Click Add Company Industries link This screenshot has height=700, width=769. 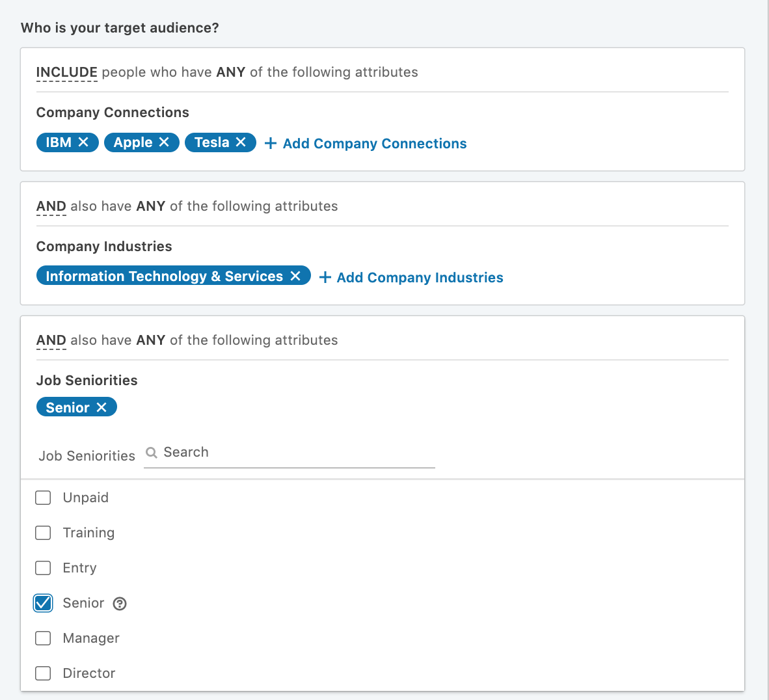(x=411, y=277)
